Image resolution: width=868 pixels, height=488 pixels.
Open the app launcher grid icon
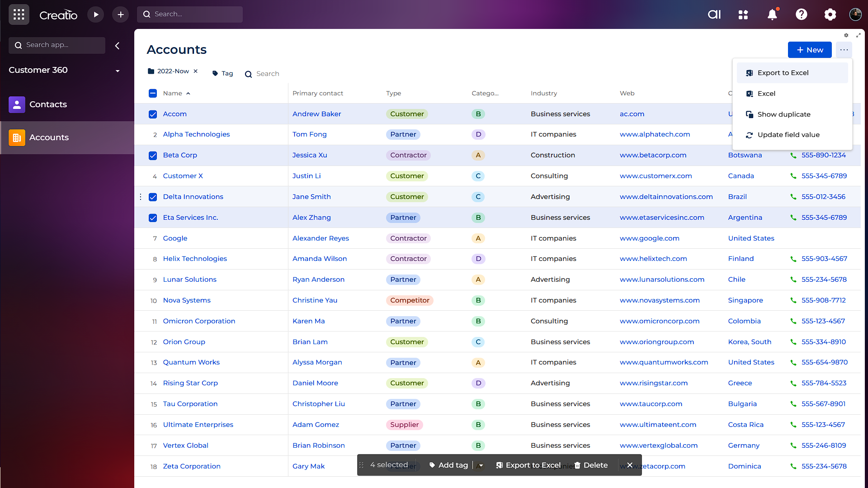[19, 14]
